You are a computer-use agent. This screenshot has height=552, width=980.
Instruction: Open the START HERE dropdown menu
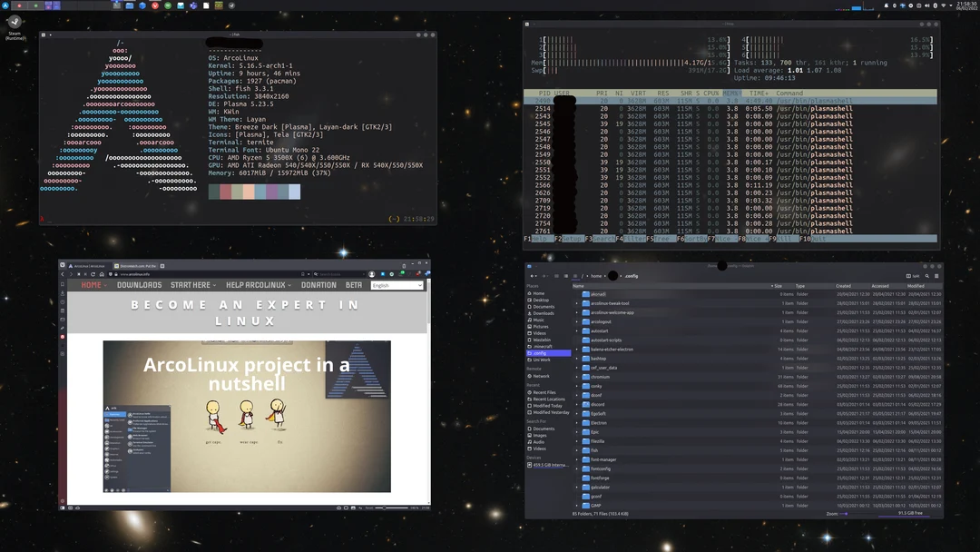(x=191, y=284)
